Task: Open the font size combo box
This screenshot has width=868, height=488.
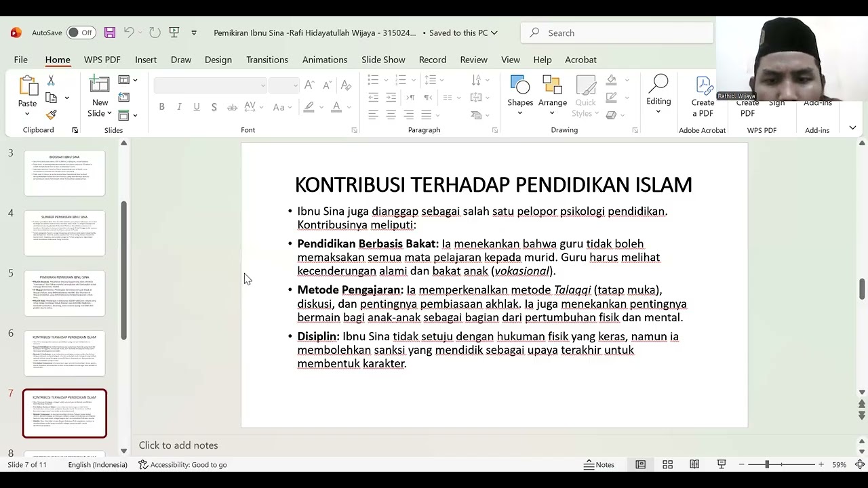Action: [x=283, y=85]
